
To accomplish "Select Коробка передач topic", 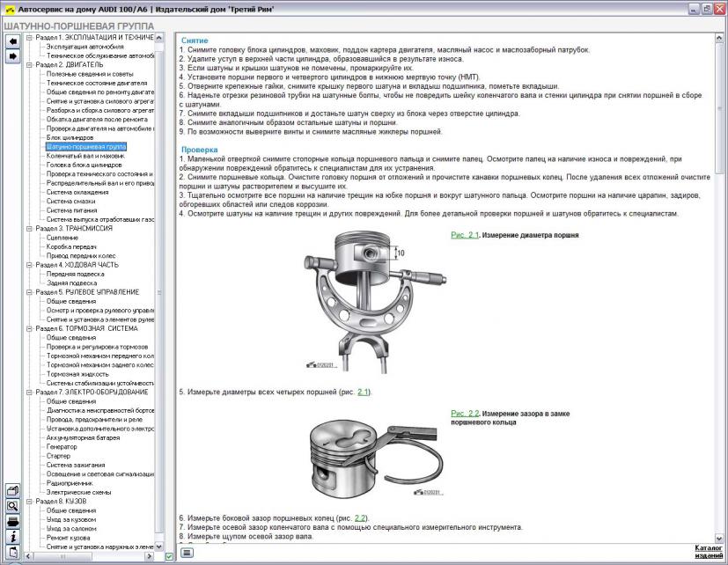I will tap(71, 246).
